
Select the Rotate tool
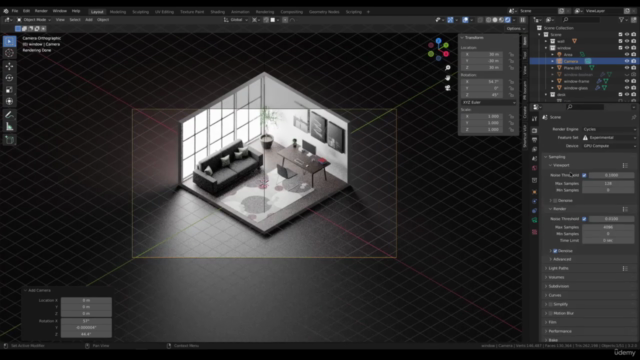(9, 78)
